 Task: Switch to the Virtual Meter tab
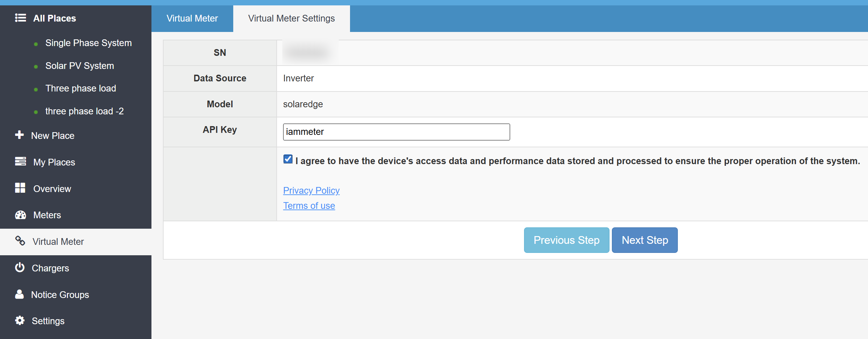[x=192, y=18]
